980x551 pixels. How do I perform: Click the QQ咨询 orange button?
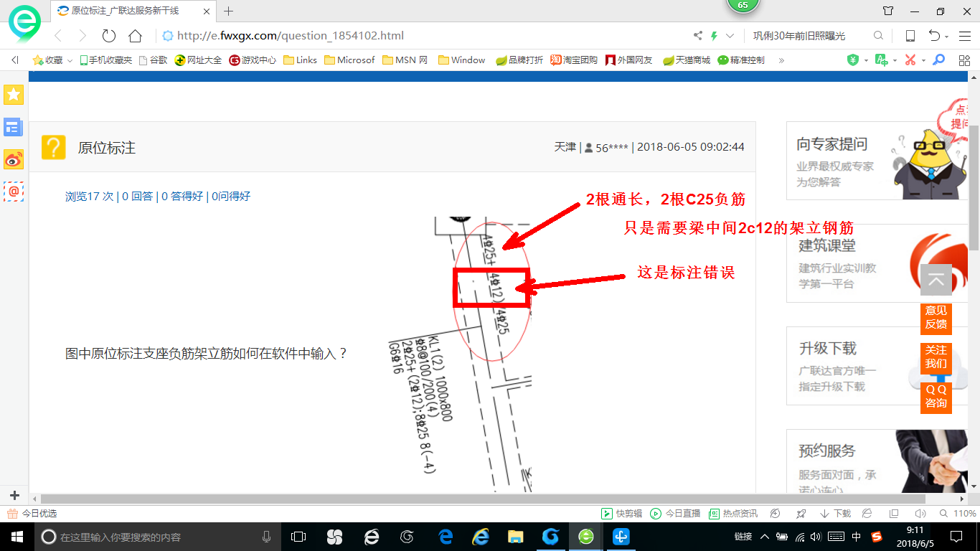(x=936, y=397)
